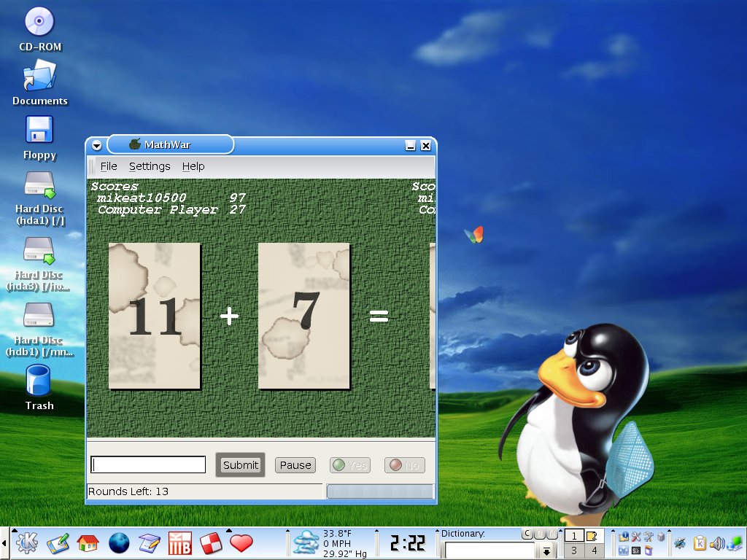Click the red heart panel icon
This screenshot has height=560, width=747.
tap(241, 543)
